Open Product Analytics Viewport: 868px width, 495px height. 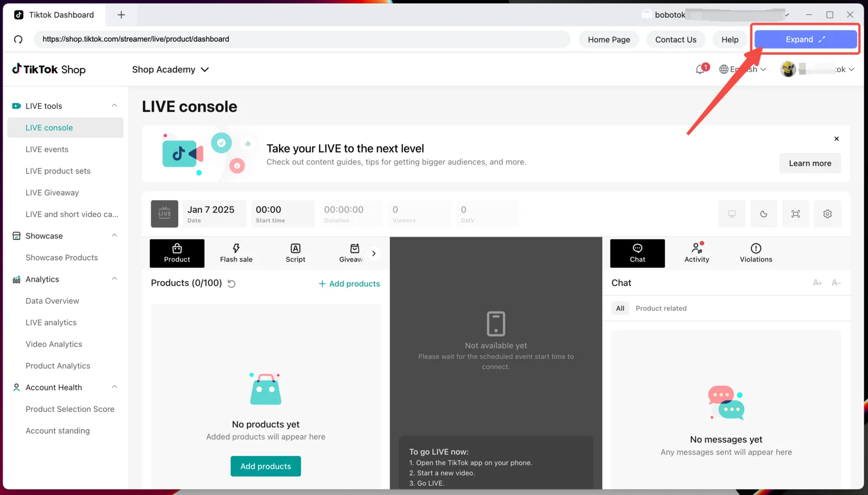[58, 366]
